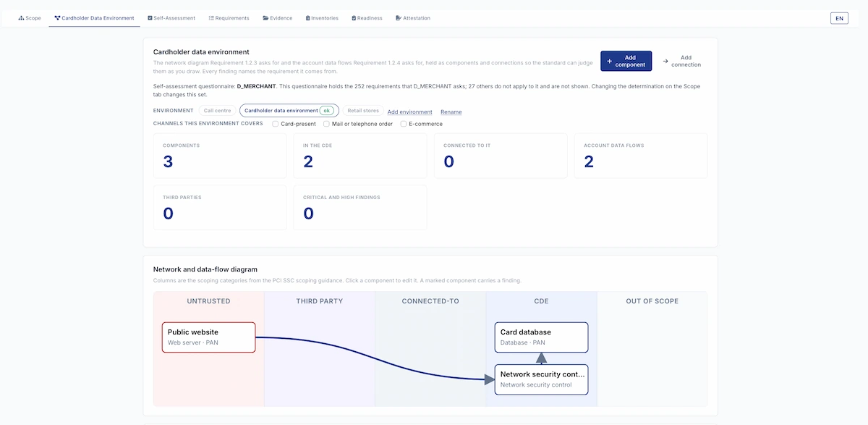Click the Requirements list icon

click(x=210, y=18)
